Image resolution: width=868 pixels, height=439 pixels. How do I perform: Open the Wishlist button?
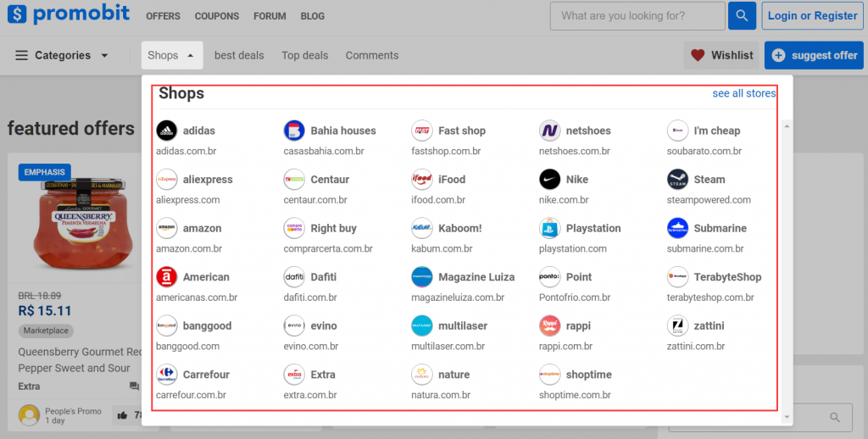[x=722, y=55]
